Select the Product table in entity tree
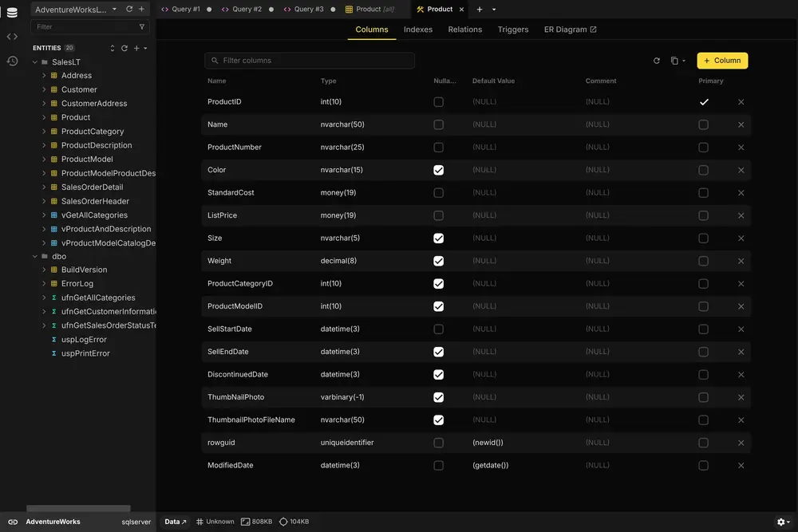This screenshot has width=798, height=532. pos(75,117)
